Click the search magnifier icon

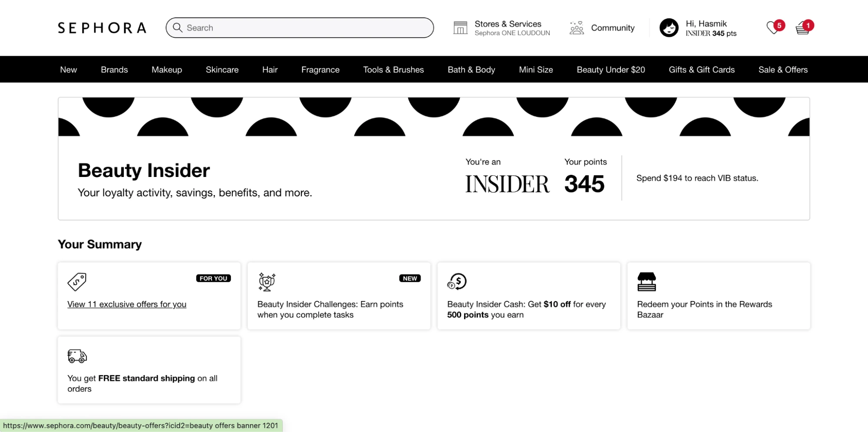(177, 28)
